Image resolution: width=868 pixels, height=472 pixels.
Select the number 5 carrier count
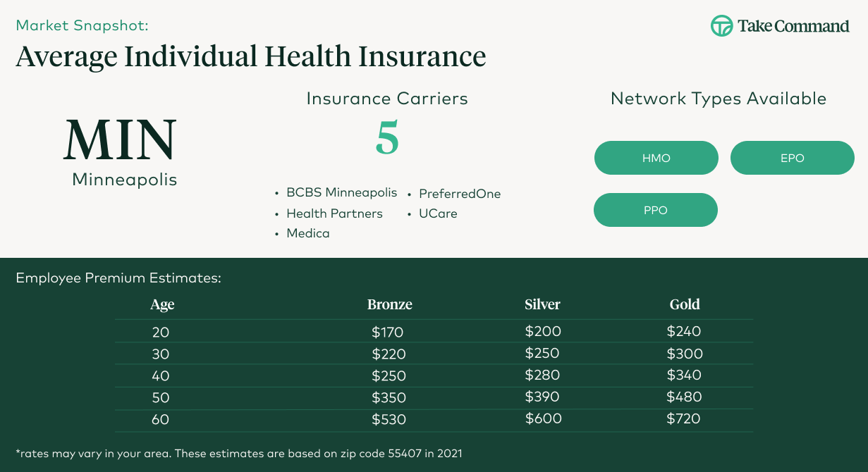tap(387, 137)
